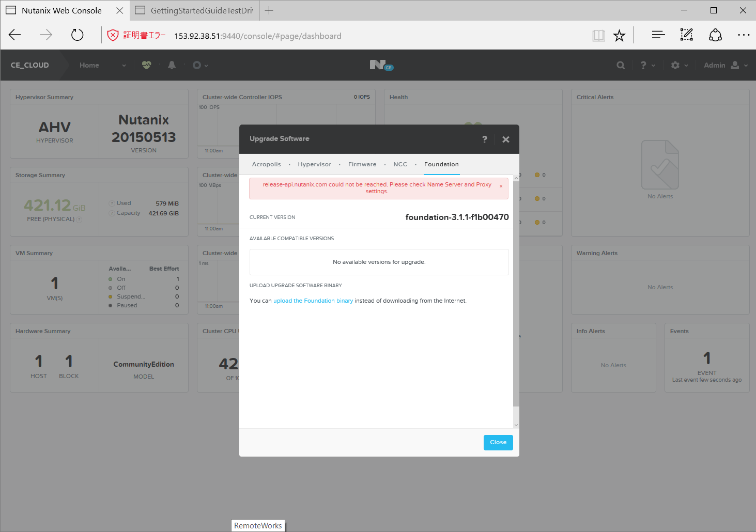This screenshot has height=532, width=756.
Task: Switch to the Acropolis tab
Action: point(267,164)
